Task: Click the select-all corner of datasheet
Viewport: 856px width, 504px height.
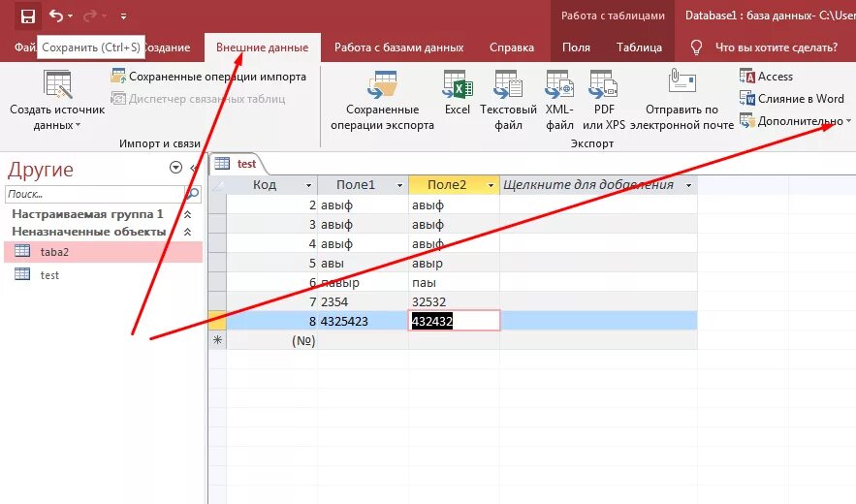Action: point(217,185)
